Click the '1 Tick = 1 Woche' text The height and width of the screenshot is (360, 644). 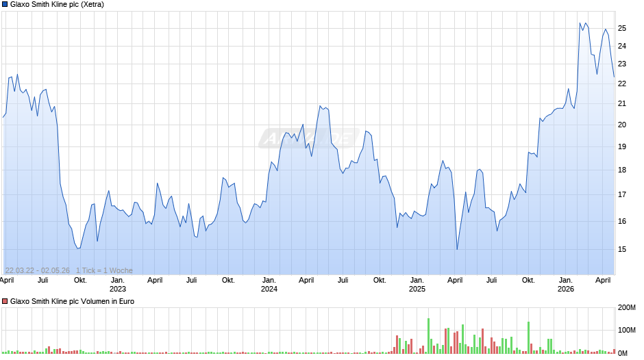[104, 270]
